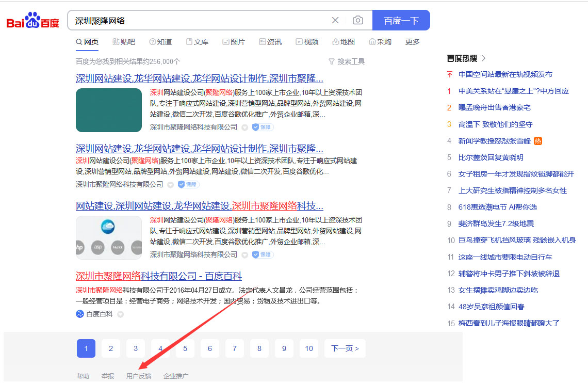Expand dropdown arrow next to 百度百科 source
This screenshot has height=383, width=588.
pos(120,314)
